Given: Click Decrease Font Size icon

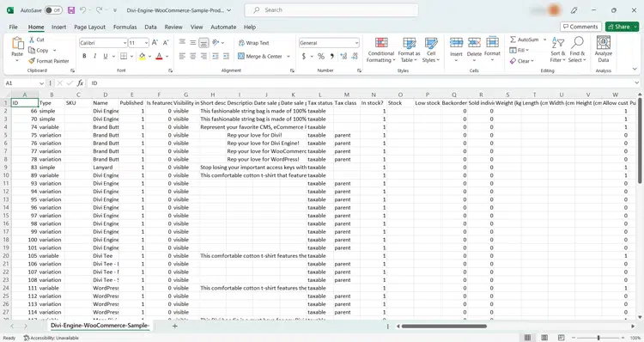Looking at the screenshot, I should tap(166, 43).
